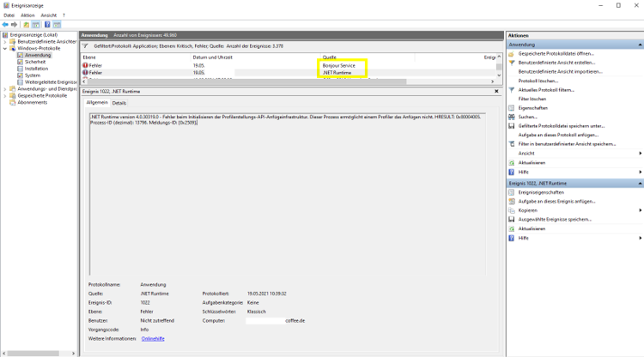Select Anwendung log in tree

[x=38, y=55]
